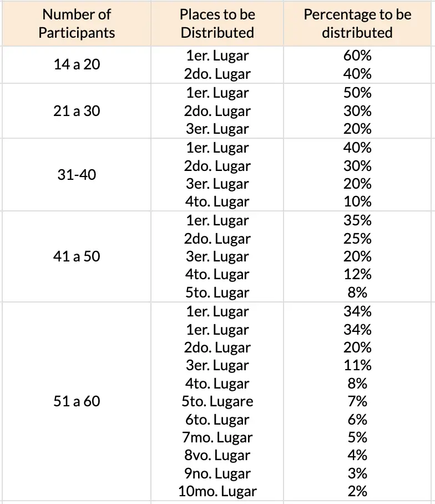The height and width of the screenshot is (504, 435).
Task: Select the "31-40" participants cell
Action: pyautogui.click(x=77, y=175)
